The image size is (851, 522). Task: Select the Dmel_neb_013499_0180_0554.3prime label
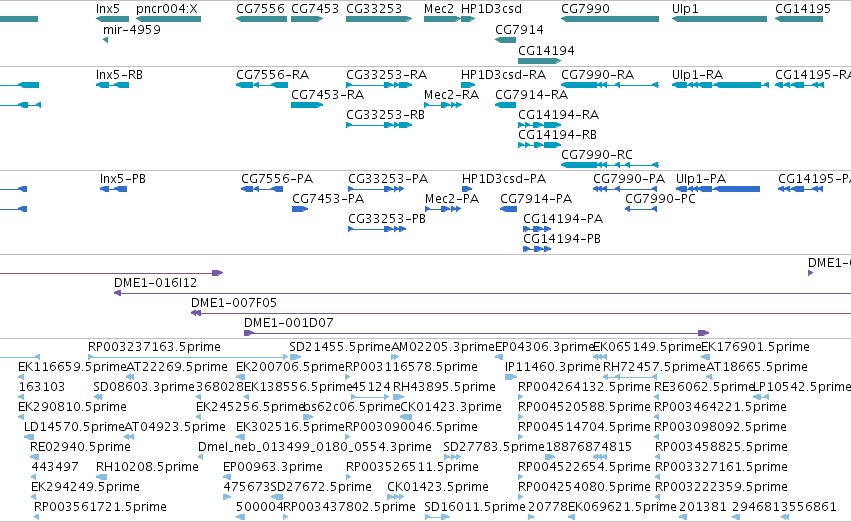(x=315, y=447)
